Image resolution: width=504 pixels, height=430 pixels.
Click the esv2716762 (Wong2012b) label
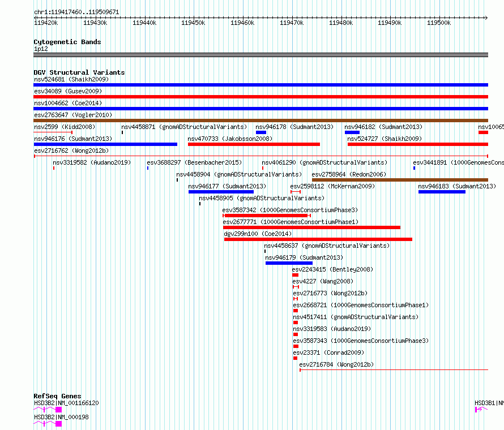(71, 150)
